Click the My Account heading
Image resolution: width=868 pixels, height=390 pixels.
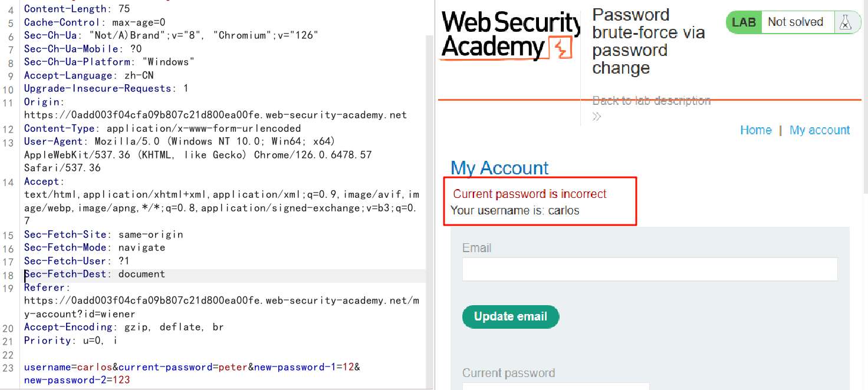tap(499, 168)
